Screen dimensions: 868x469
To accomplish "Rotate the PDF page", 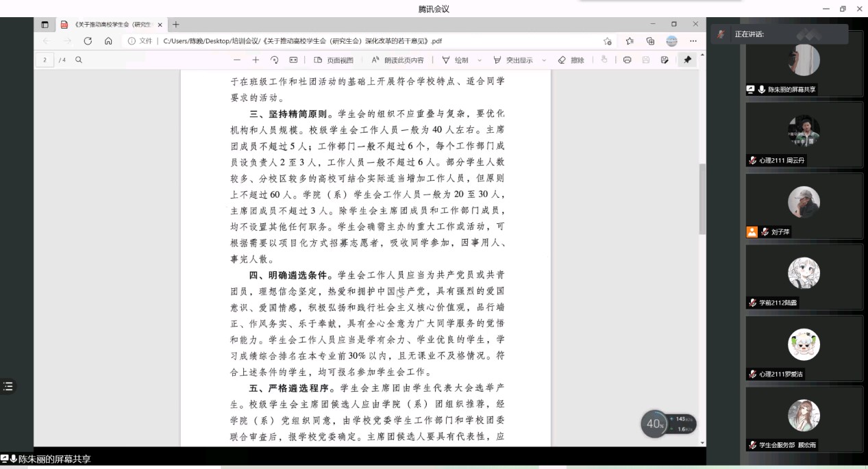I will pyautogui.click(x=274, y=60).
